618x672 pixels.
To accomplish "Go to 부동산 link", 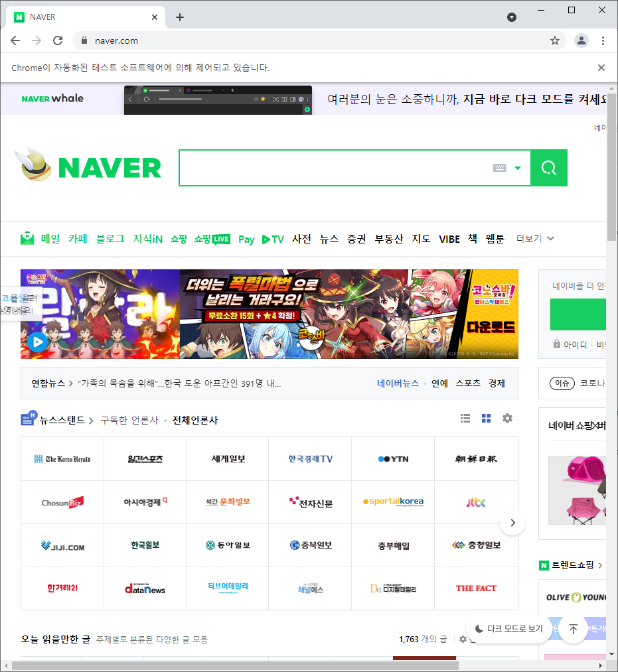I will coord(389,239).
